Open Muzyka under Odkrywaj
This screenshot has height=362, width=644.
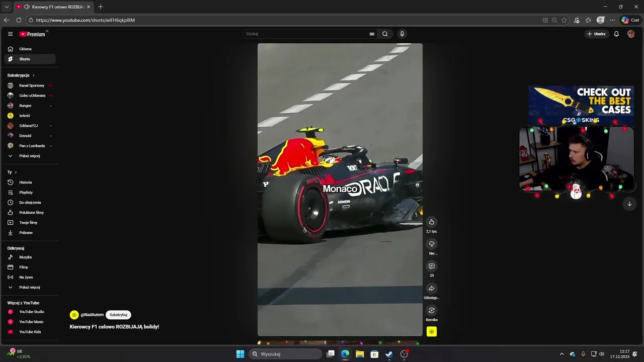pos(30,257)
